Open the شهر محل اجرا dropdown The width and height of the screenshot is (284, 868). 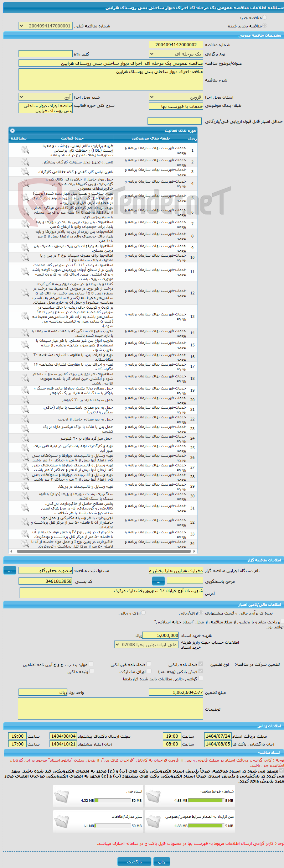click(46, 97)
